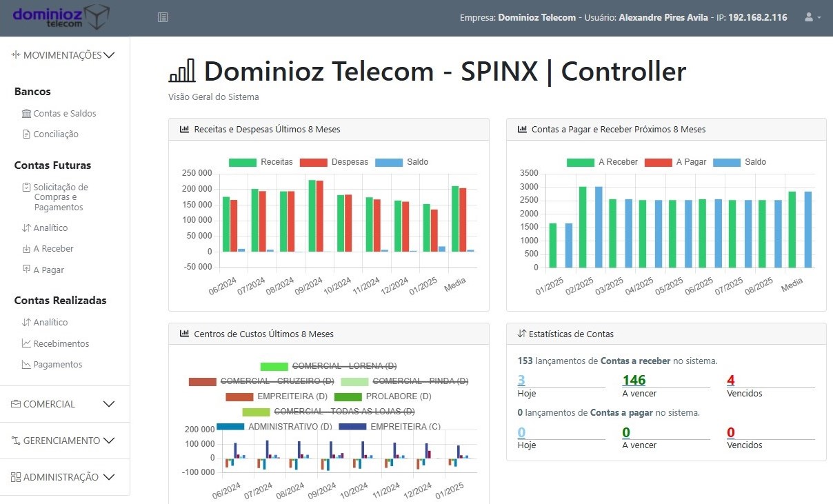Open 0 contas a pagar Hoje
The width and height of the screenshot is (833, 504).
pos(521,432)
